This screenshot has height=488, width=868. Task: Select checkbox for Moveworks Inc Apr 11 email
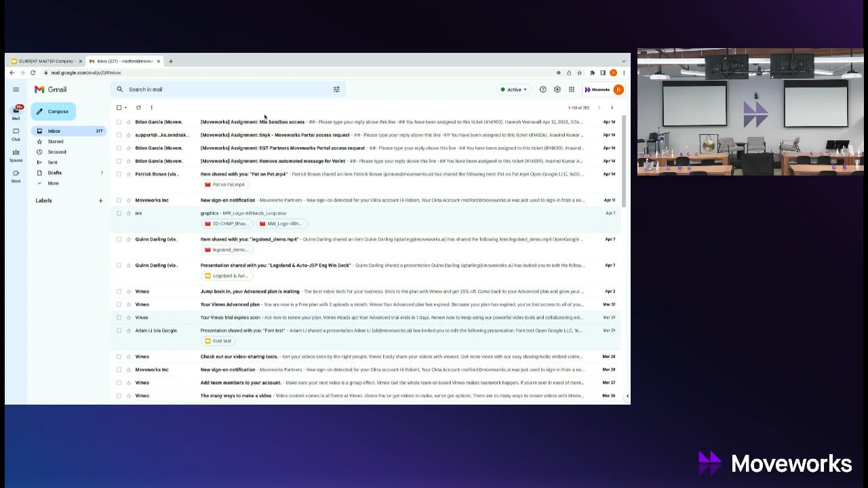[119, 201]
